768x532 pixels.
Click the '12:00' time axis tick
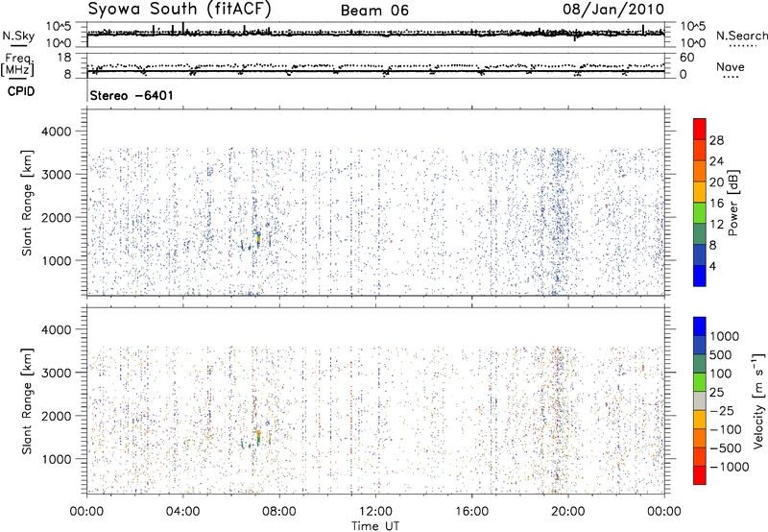point(375,512)
